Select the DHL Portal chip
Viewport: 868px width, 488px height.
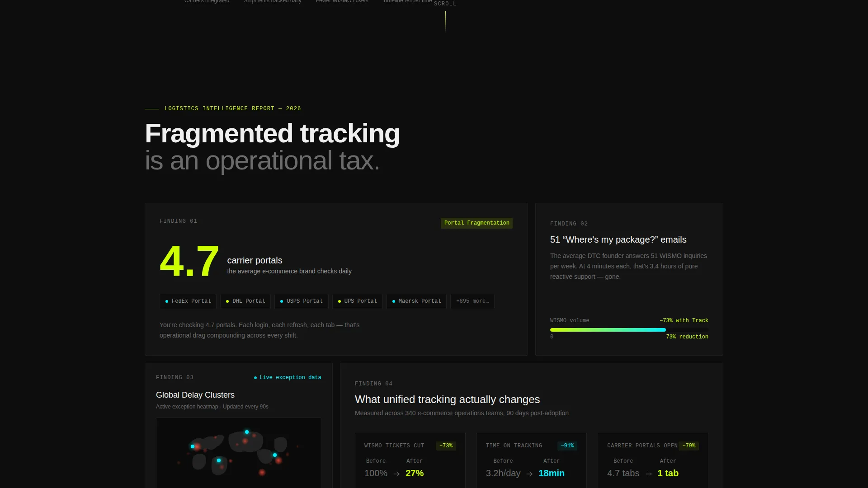245,301
